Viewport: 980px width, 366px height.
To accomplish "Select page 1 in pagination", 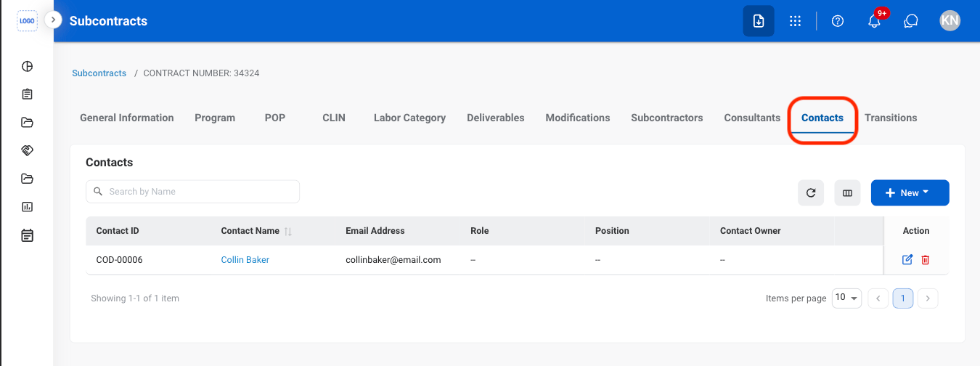I will (x=903, y=298).
